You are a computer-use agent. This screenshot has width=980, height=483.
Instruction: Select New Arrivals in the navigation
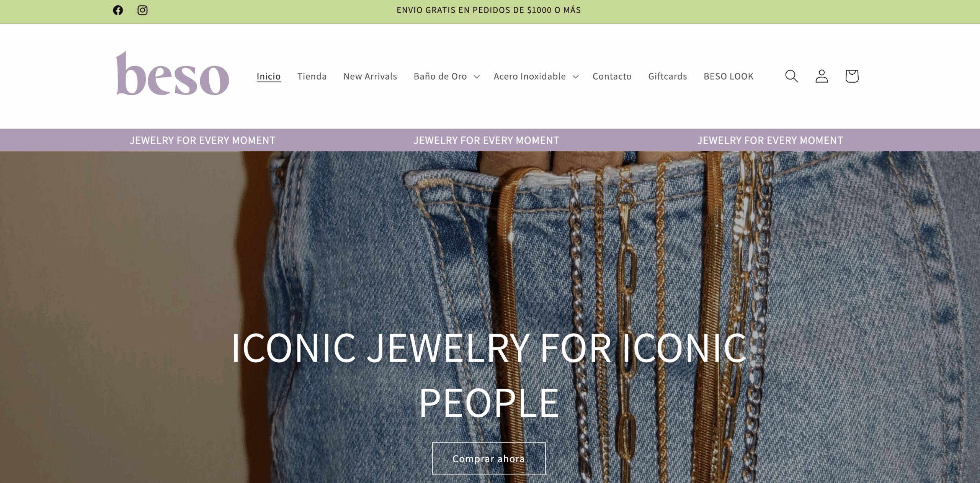370,76
